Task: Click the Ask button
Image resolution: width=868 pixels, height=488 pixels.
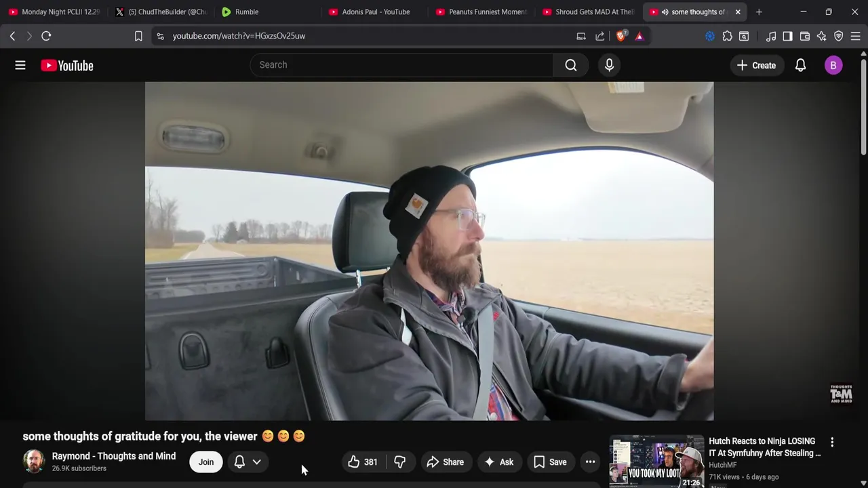Action: (x=499, y=462)
